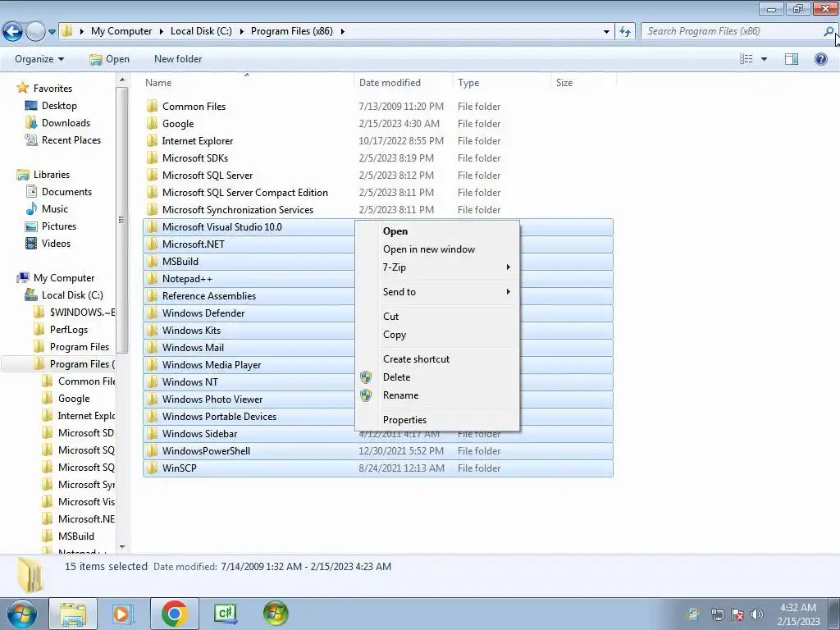
Task: Click the Change your view icon
Action: pyautogui.click(x=746, y=59)
